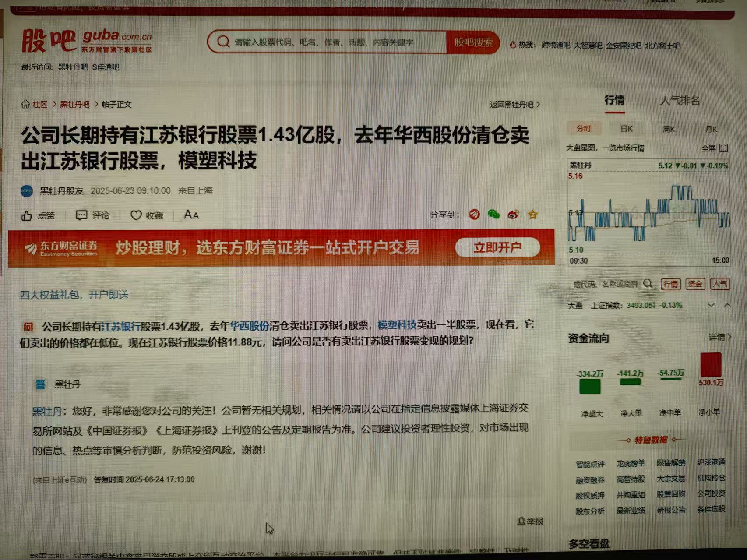The image size is (747, 560).
Task: Select the 分时 chart tab
Action: pos(584,129)
